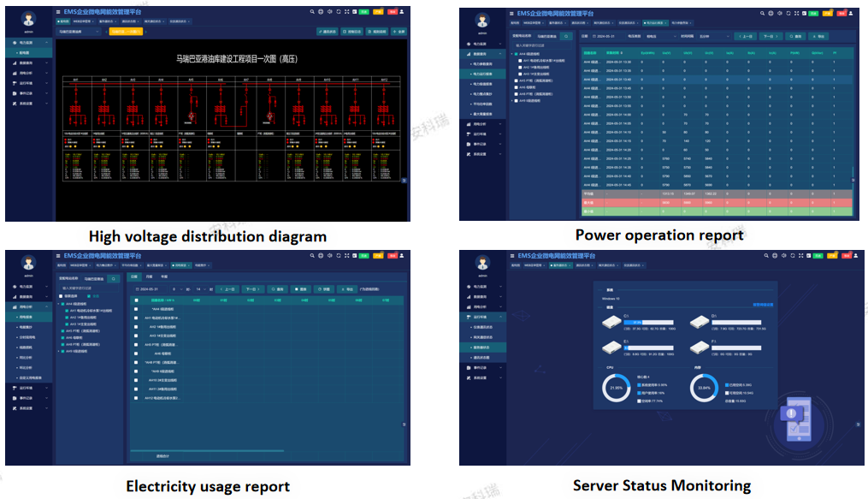The width and height of the screenshot is (868, 499).
Task: Open substation dropdown in High voltage diagram toolbar
Action: [x=80, y=31]
